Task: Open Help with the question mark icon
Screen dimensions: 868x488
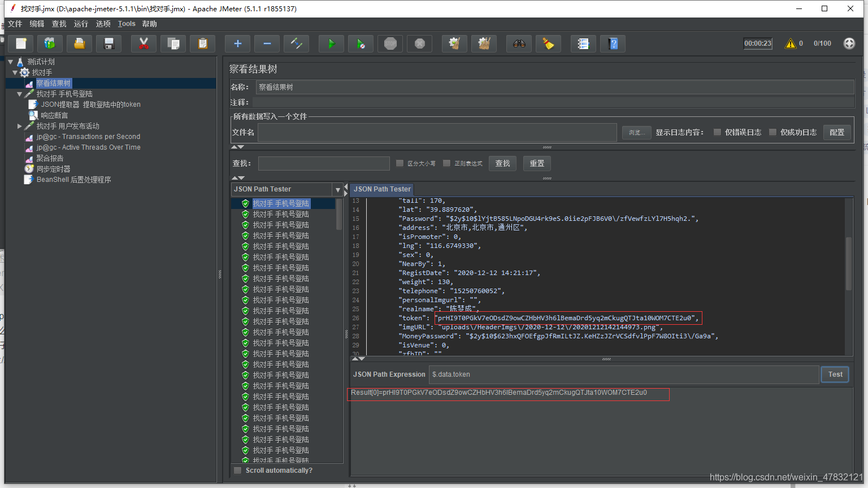Action: click(x=613, y=43)
